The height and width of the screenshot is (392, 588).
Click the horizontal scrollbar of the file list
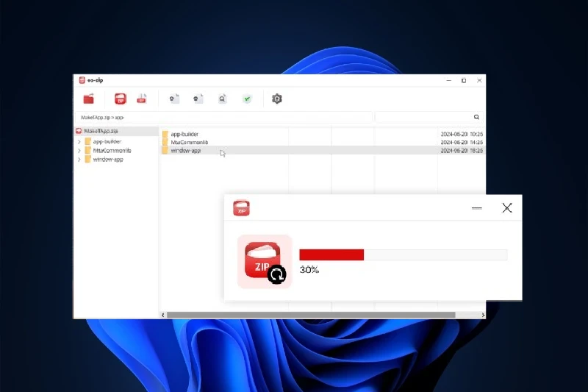click(x=310, y=315)
